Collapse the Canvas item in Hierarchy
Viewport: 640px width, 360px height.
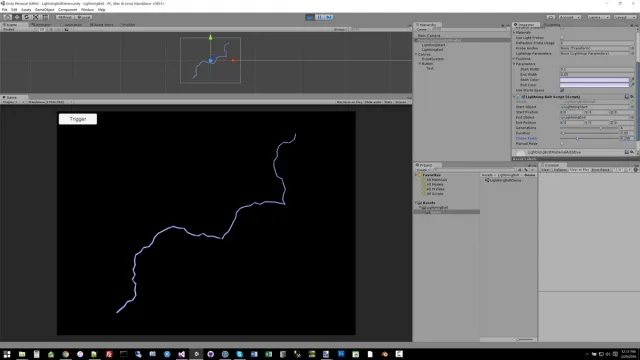coord(416,54)
